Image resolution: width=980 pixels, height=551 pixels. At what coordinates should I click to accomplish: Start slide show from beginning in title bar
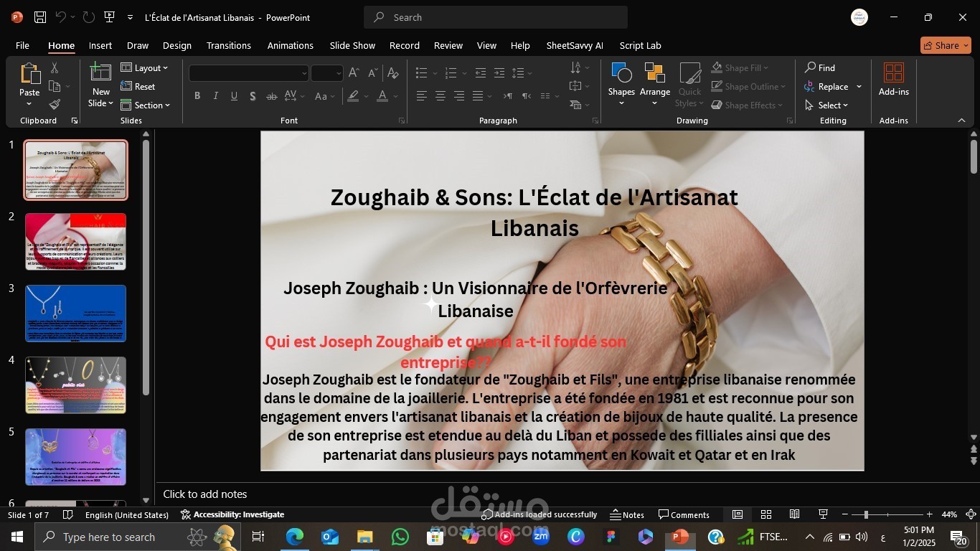tap(109, 17)
